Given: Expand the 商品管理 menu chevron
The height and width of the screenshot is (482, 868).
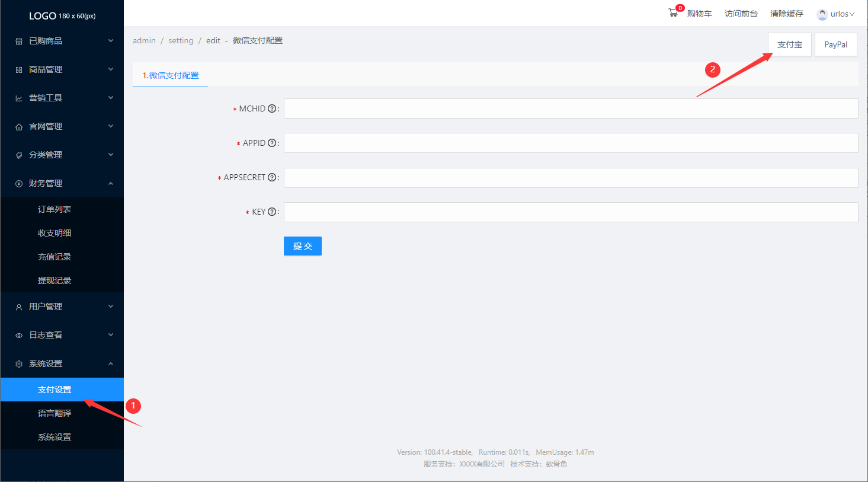Looking at the screenshot, I should [x=111, y=69].
